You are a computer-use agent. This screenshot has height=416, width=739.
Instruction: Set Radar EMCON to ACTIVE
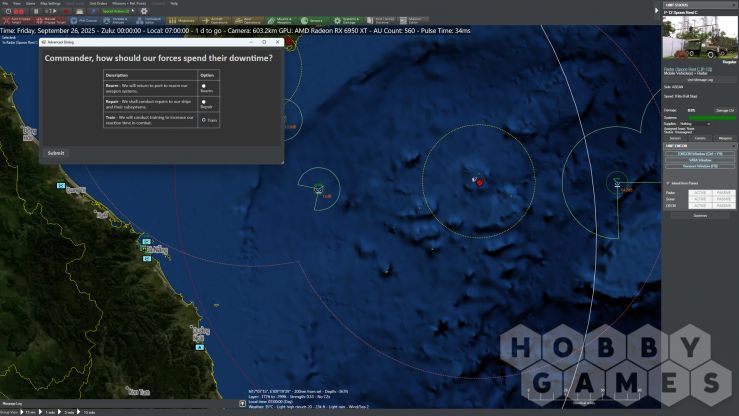point(700,193)
